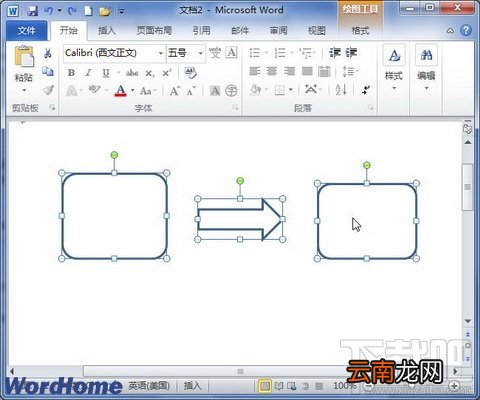This screenshot has width=480, height=400.
Task: Select the block arrow shape
Action: click(239, 219)
